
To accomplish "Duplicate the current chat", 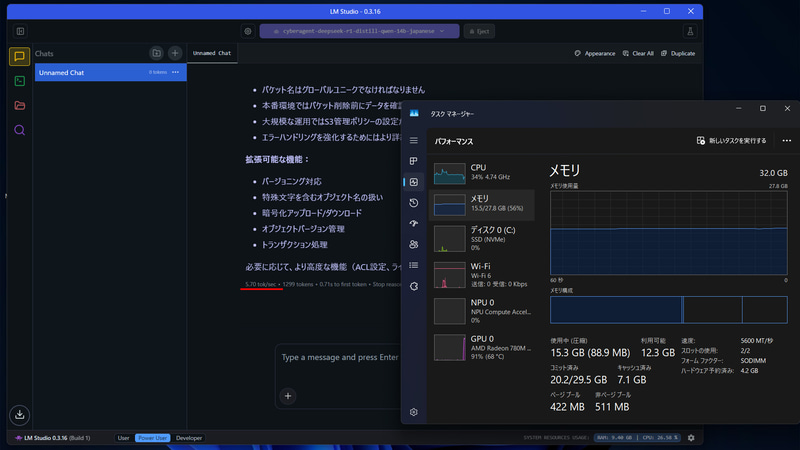I will pos(678,53).
